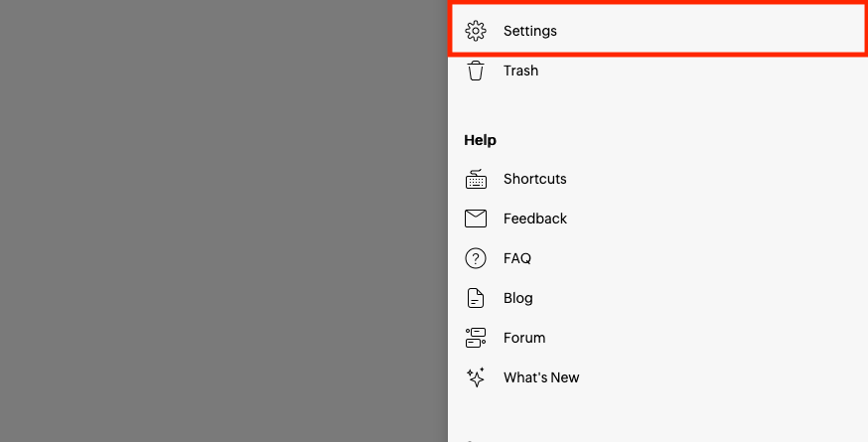Click the Settings gear icon

point(476,31)
